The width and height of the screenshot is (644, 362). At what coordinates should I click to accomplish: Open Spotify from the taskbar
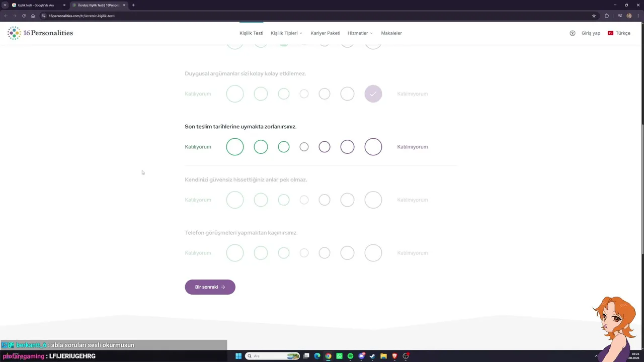pos(350,356)
